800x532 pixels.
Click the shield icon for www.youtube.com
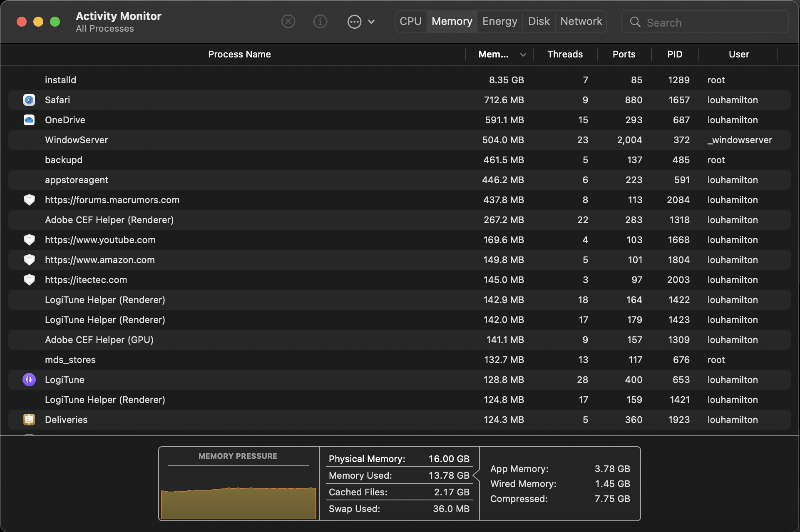coord(29,240)
